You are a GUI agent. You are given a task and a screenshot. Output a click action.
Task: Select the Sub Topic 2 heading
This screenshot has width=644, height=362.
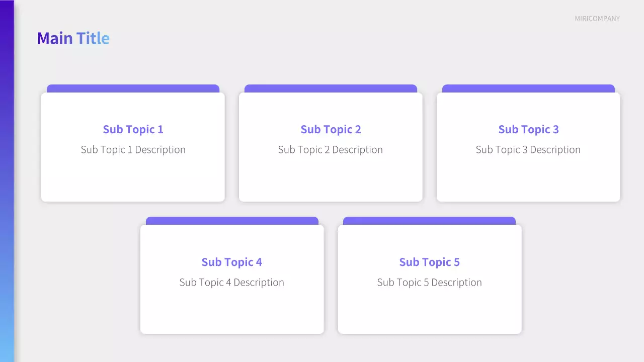pyautogui.click(x=331, y=129)
